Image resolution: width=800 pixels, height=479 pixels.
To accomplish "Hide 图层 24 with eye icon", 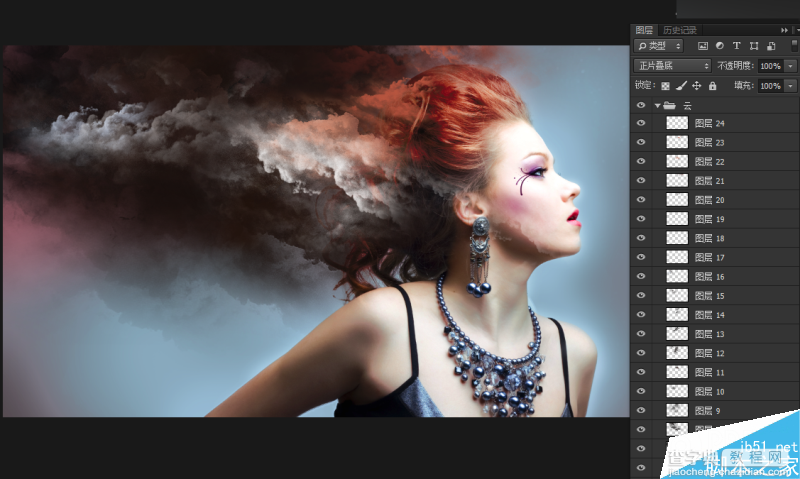I will point(641,123).
